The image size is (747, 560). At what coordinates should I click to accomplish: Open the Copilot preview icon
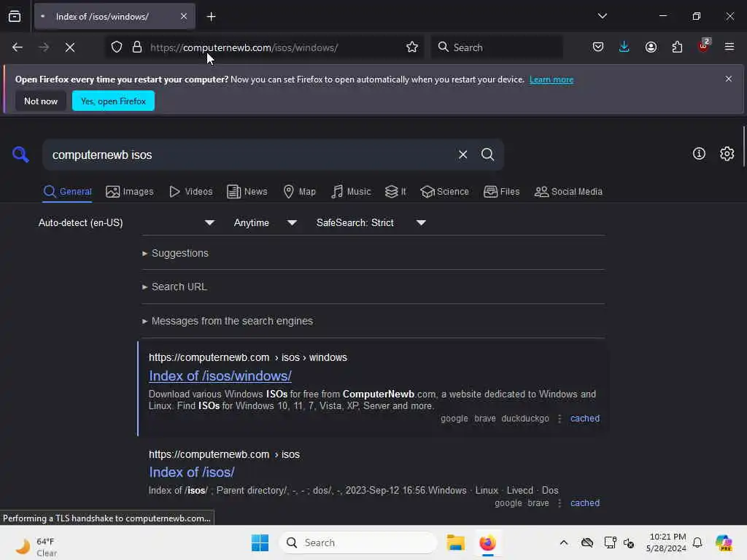(724, 542)
